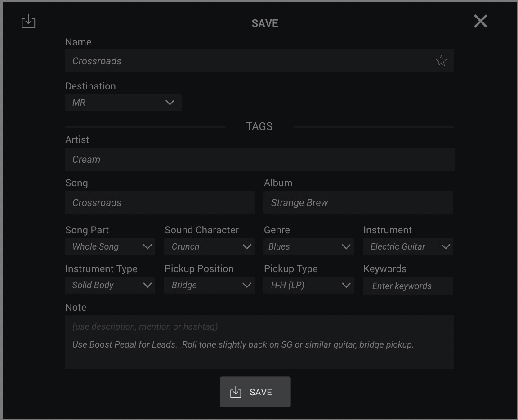518x420 pixels.
Task: Click the Enter keywords input field
Action: [408, 286]
